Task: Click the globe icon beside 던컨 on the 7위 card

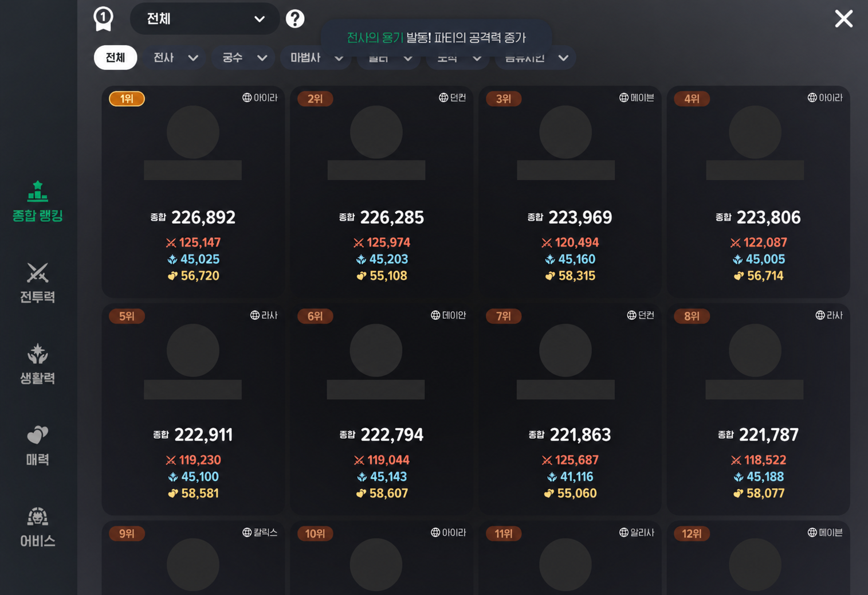Action: [631, 315]
